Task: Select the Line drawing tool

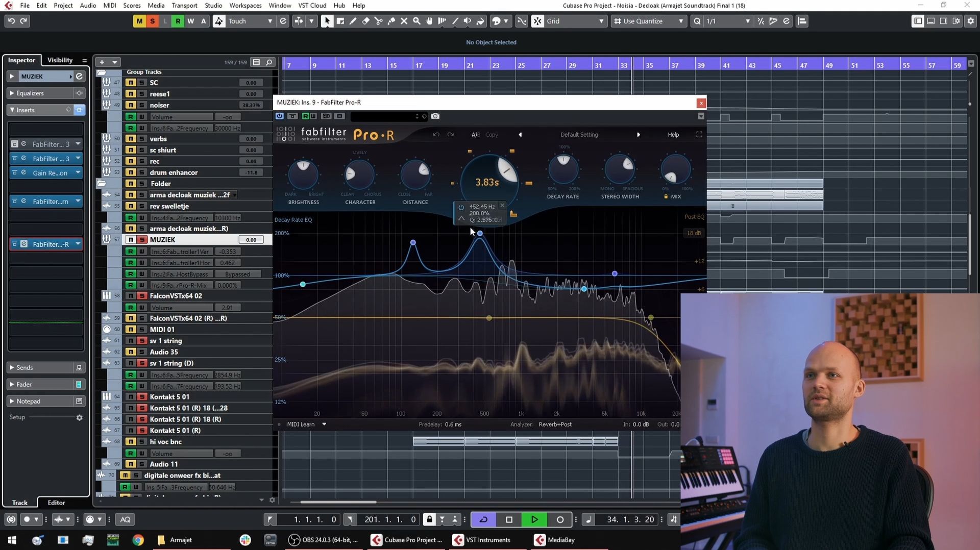Action: tap(455, 21)
